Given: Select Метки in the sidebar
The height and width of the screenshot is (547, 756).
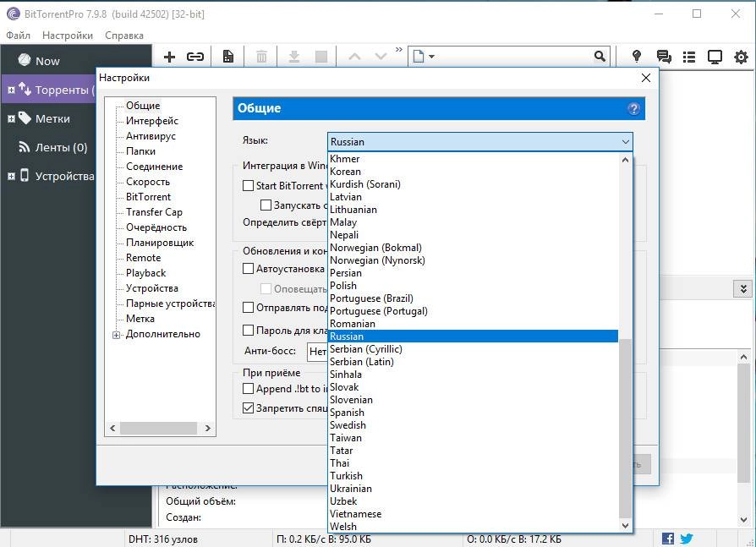Looking at the screenshot, I should point(52,118).
